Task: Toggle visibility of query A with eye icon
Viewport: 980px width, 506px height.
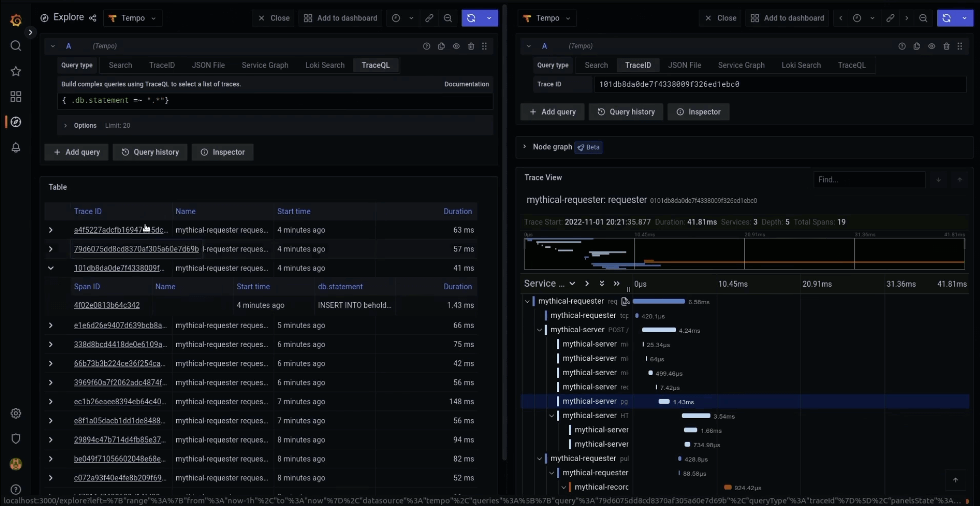Action: [x=456, y=46]
